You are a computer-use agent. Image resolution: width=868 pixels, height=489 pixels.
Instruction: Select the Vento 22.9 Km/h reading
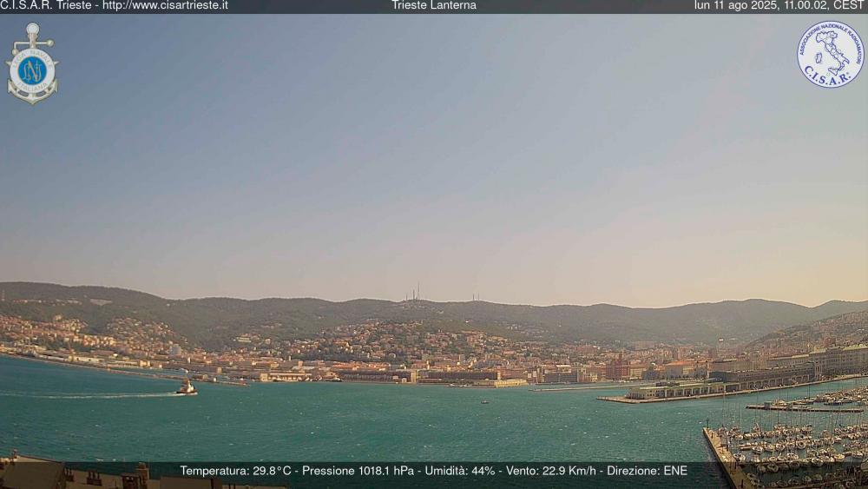point(551,471)
